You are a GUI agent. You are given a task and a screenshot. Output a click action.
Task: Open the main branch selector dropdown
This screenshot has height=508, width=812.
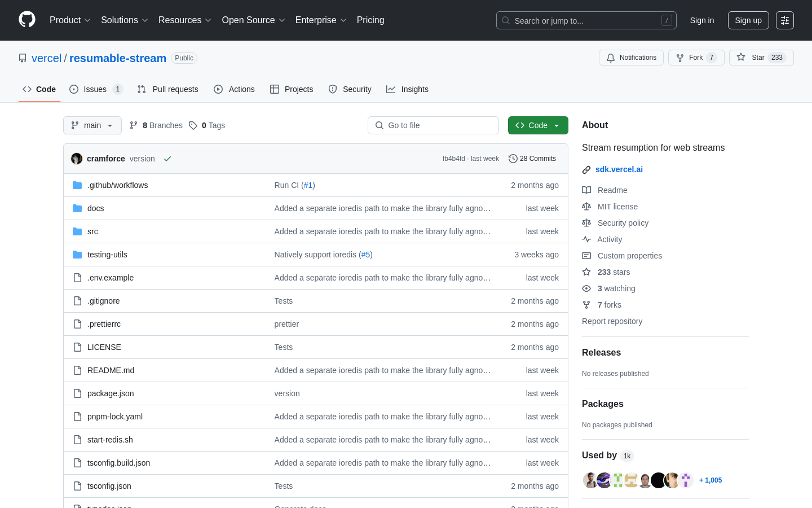[92, 125]
